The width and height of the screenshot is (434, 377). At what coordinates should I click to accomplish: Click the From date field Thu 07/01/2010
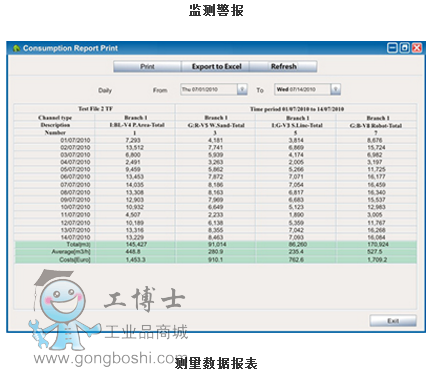pyautogui.click(x=209, y=89)
